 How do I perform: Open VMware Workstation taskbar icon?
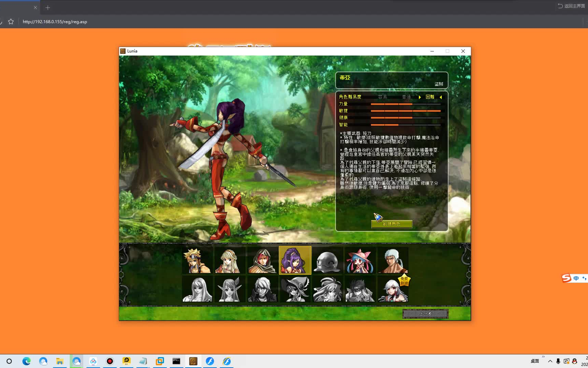[x=160, y=361]
